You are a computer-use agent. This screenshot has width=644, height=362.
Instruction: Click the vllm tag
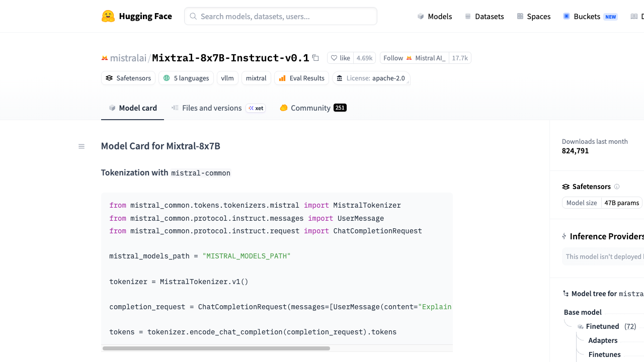(x=227, y=78)
